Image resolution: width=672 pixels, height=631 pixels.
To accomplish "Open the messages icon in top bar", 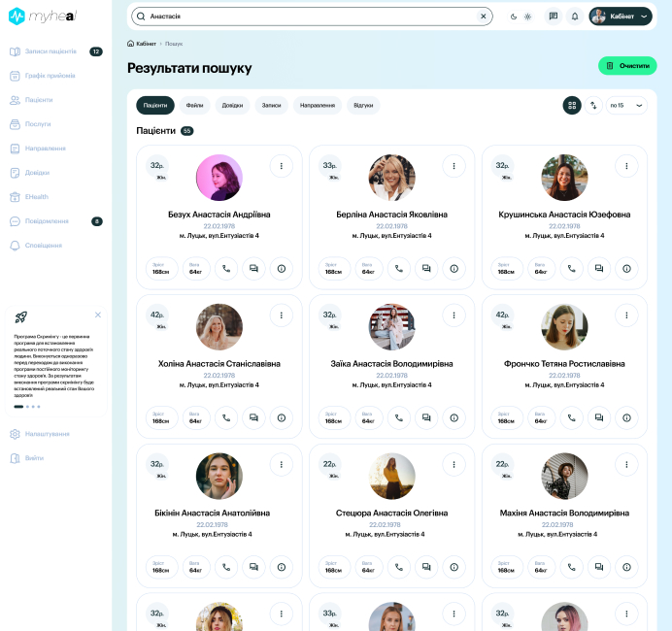I will 553,17.
